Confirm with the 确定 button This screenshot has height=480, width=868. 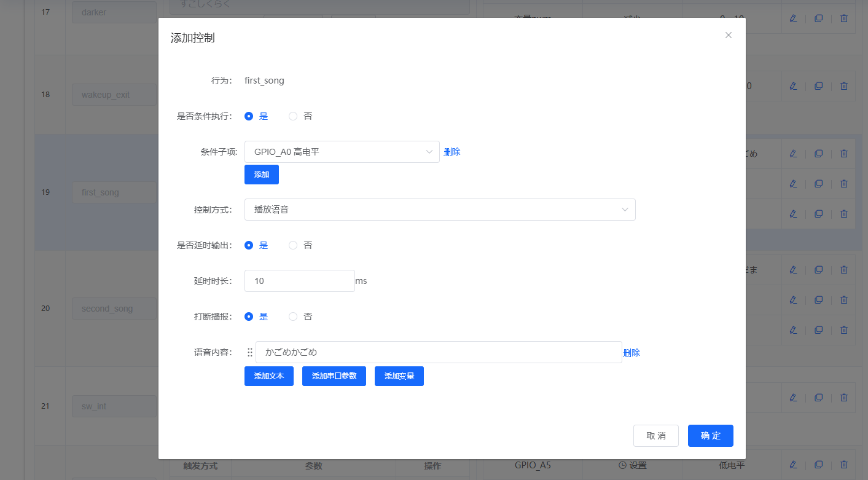pyautogui.click(x=711, y=436)
